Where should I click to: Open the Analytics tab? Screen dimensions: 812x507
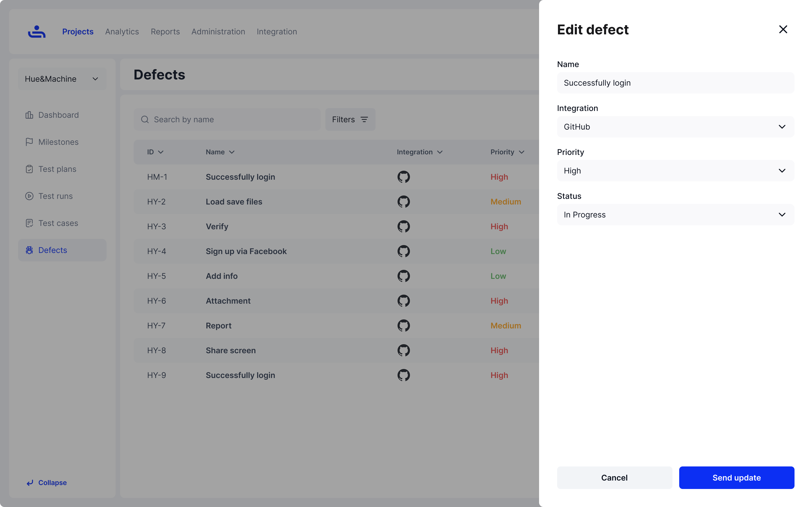(122, 32)
